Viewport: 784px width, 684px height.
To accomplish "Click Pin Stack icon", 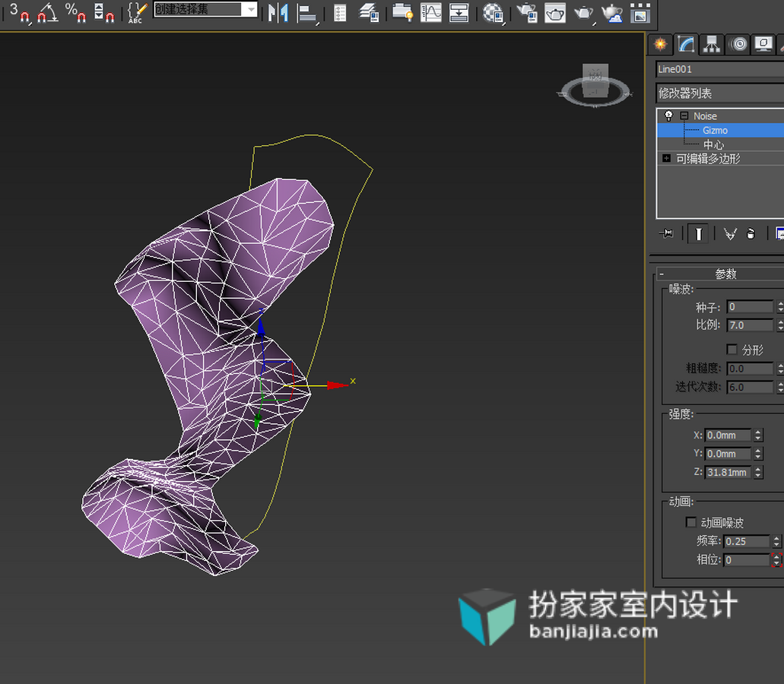I will click(x=666, y=233).
